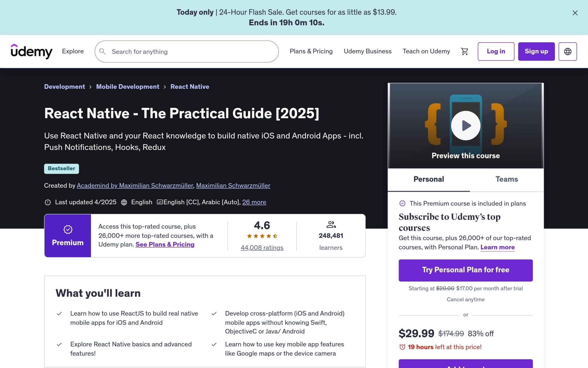The height and width of the screenshot is (368, 588).
Task: Click checkmark beside Develop cross-platform
Action: point(214,314)
